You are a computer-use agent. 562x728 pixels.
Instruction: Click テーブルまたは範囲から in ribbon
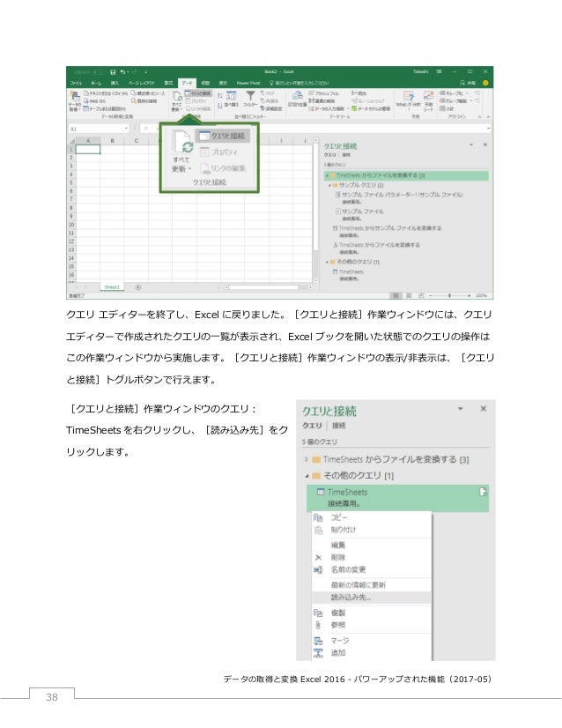105,108
